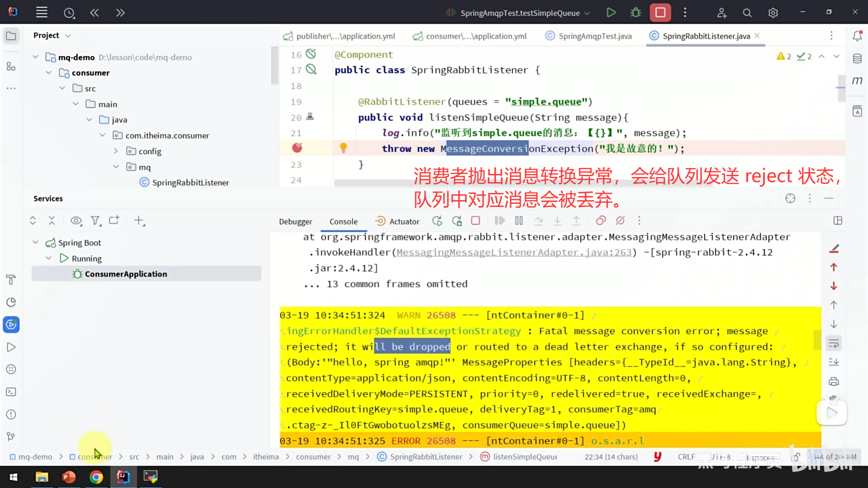Toggle soft-wrap in the console sidebar
This screenshot has width=868, height=488.
[x=834, y=343]
